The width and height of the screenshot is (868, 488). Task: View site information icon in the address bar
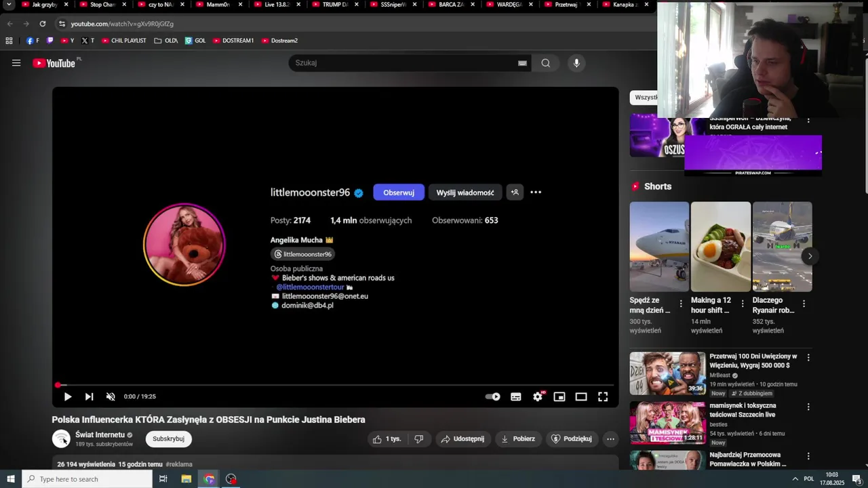point(62,24)
